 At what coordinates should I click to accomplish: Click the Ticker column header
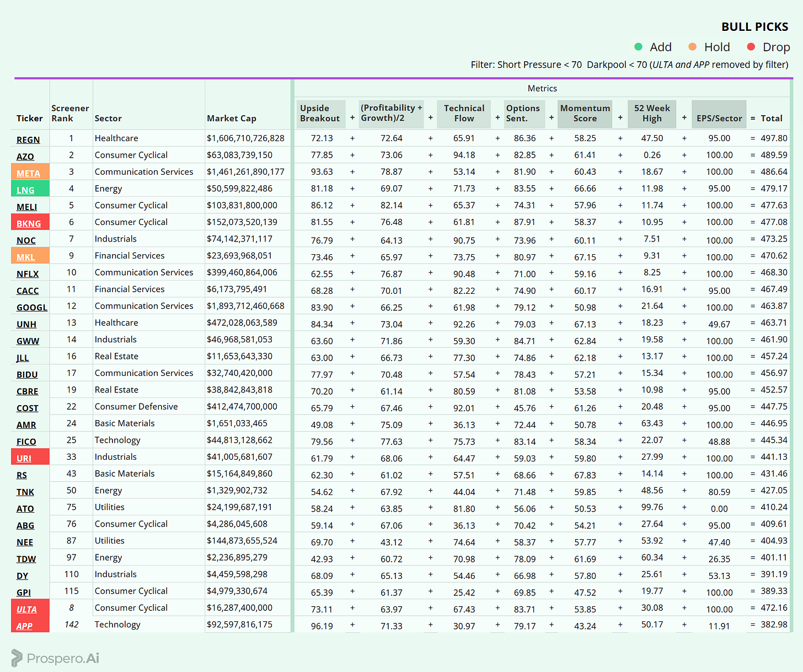29,118
